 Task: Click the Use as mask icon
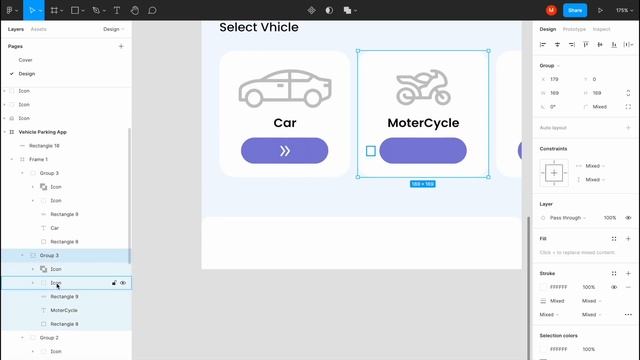pyautogui.click(x=329, y=10)
